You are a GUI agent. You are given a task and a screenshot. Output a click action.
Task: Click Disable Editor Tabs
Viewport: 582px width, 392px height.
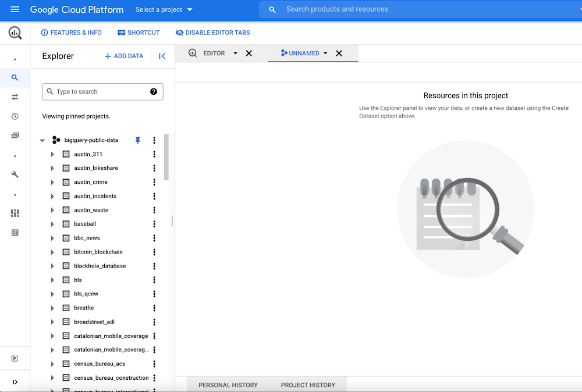(x=212, y=33)
